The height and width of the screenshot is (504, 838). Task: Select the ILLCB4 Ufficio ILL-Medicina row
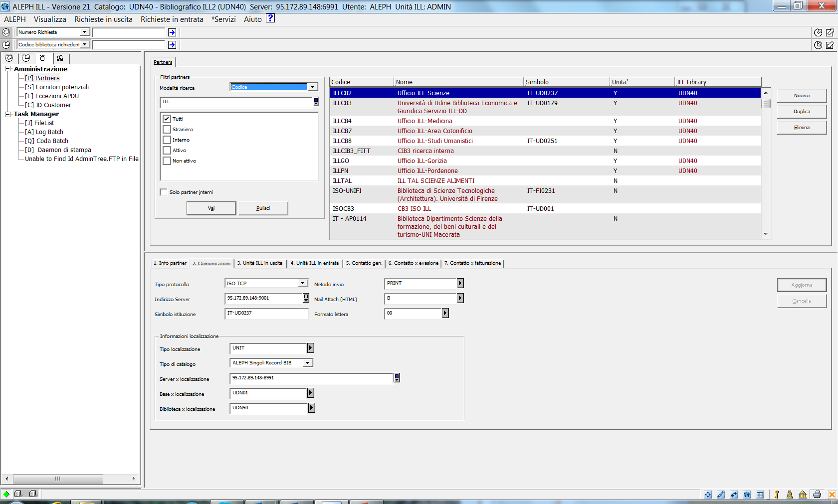point(545,121)
